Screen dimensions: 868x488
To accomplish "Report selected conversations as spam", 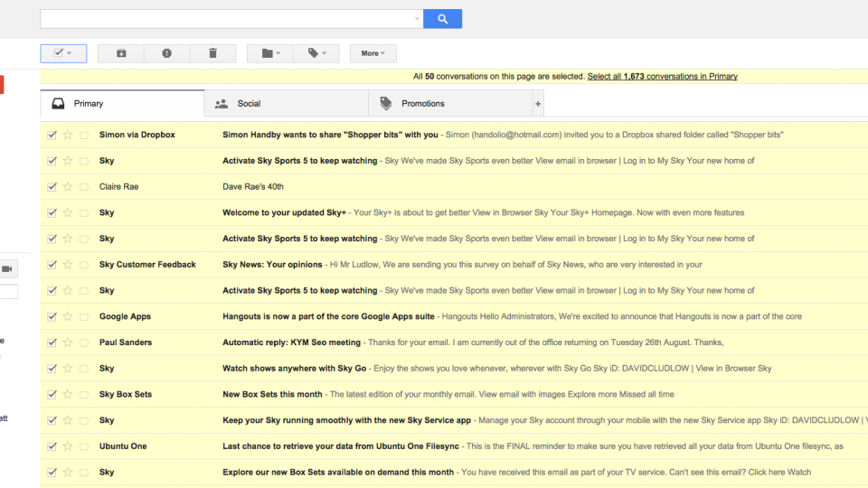I will [x=166, y=53].
